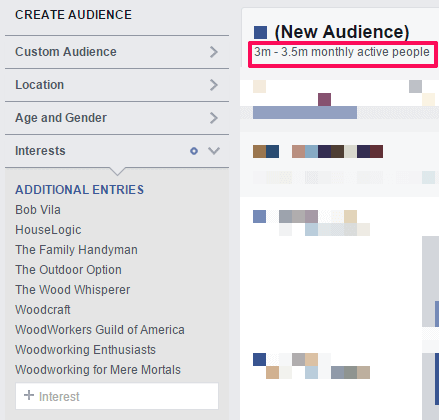Screen dimensions: 439x420
Task: Expand the Custom Audience section
Action: [117, 52]
